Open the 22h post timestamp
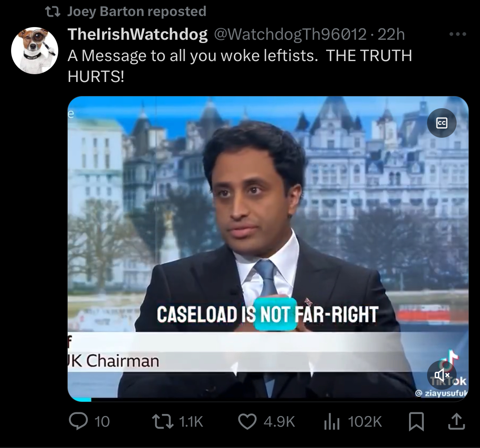 click(x=391, y=34)
